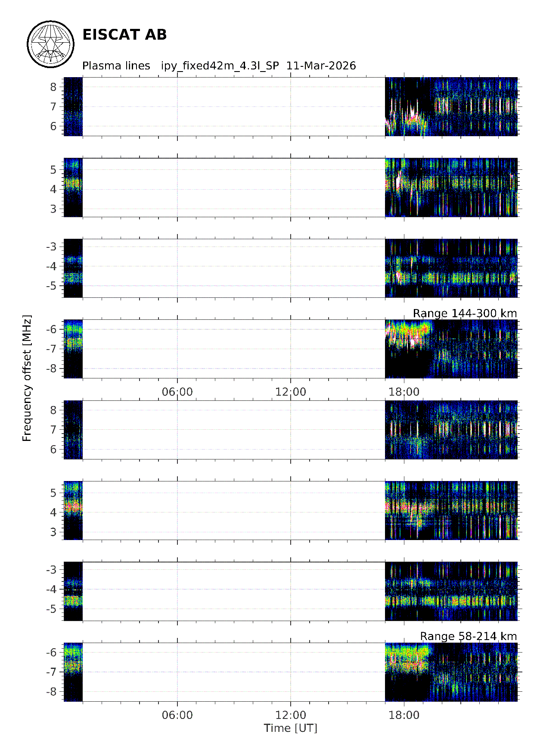The height and width of the screenshot is (756, 534).
Task: Click the Range 58-214 km label
Action: 468,636
